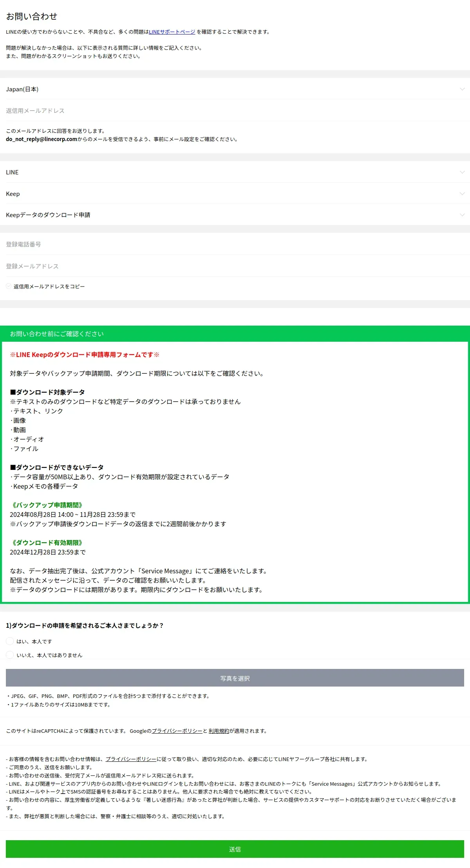
Task: Click the ・動画 list item
Action: tap(18, 430)
